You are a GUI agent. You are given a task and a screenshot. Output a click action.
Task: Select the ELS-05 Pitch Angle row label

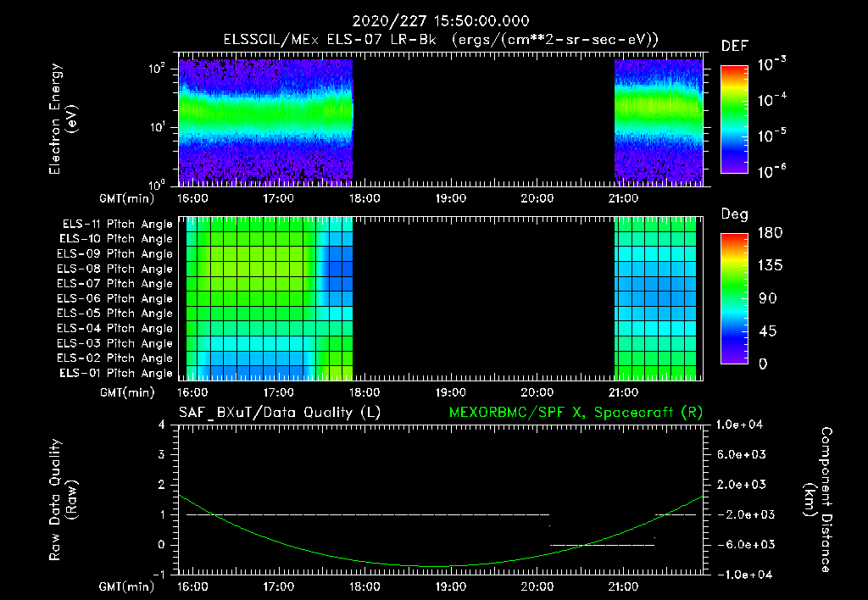point(114,314)
